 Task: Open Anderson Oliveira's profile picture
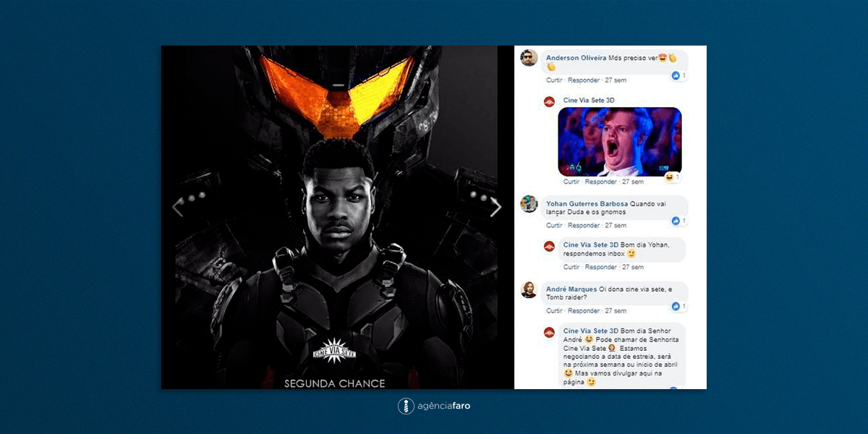click(529, 58)
